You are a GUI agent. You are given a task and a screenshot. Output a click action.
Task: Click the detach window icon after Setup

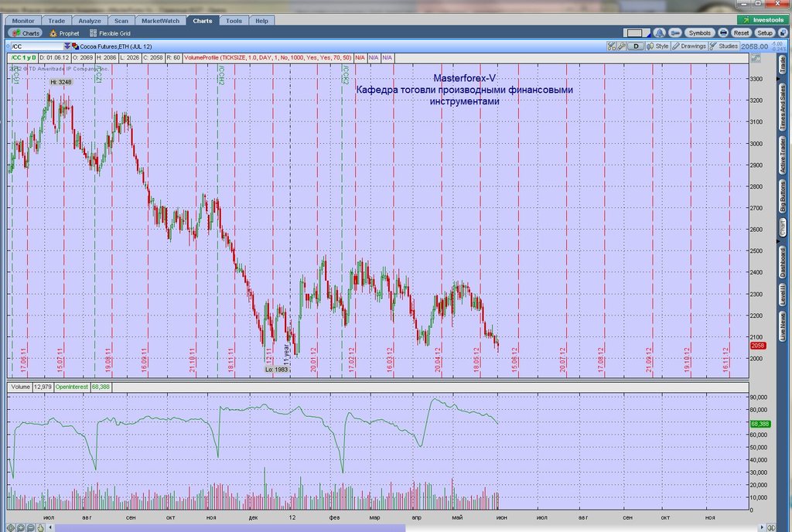click(x=783, y=32)
